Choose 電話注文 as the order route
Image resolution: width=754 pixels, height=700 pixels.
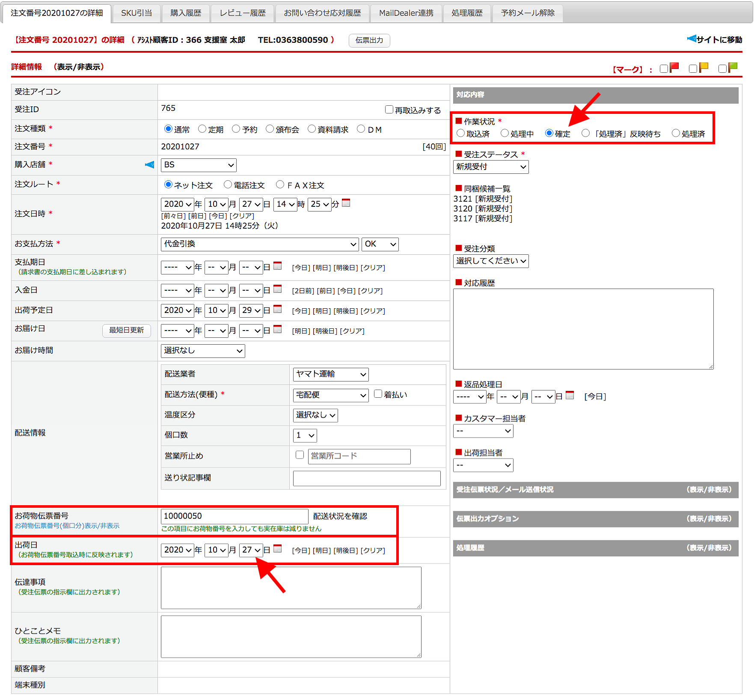228,185
